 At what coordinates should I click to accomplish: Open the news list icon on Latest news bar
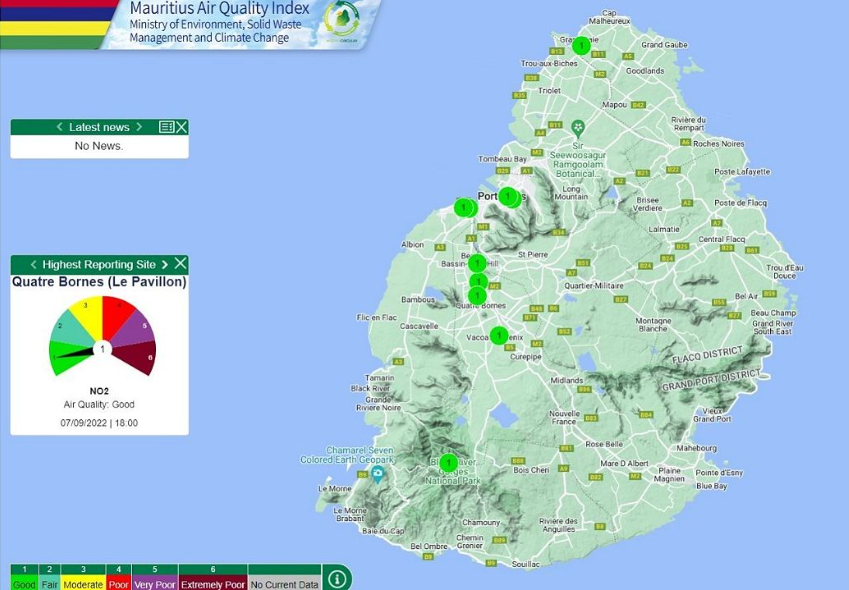point(166,127)
